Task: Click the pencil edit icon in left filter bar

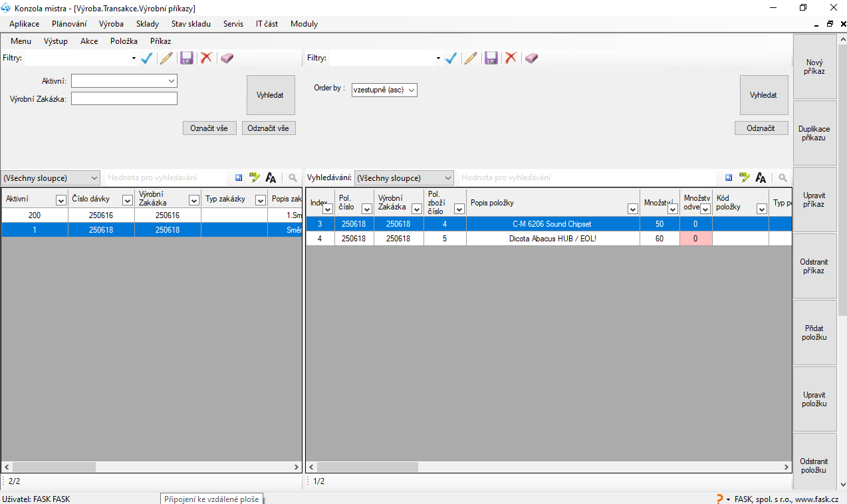Action: 166,59
